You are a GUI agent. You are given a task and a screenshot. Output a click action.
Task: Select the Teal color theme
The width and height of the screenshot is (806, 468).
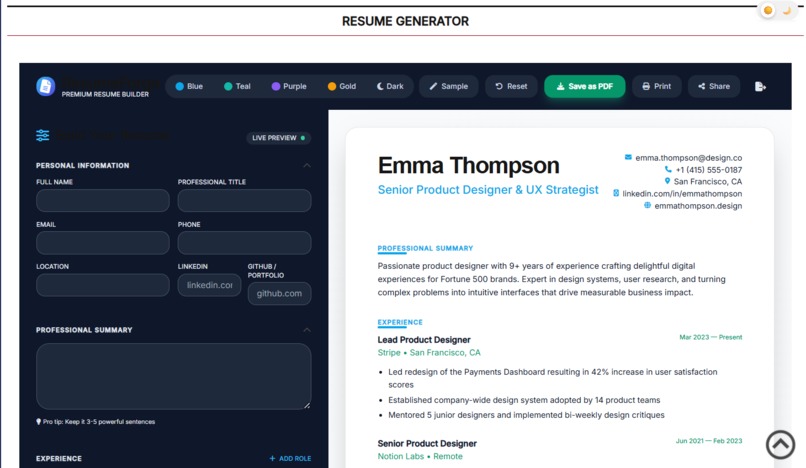pos(237,86)
